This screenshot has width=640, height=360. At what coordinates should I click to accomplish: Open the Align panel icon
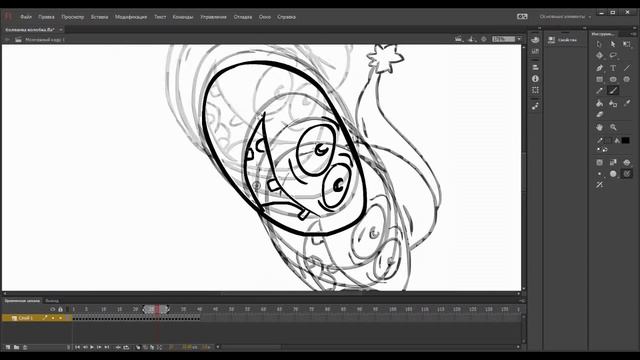pyautogui.click(x=536, y=67)
